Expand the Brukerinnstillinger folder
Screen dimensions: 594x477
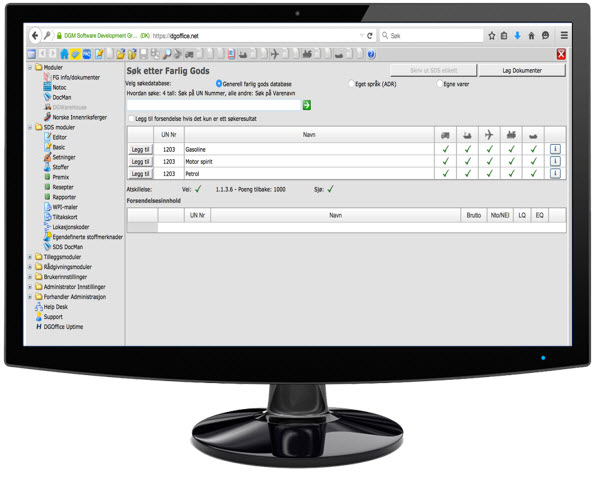click(x=30, y=277)
